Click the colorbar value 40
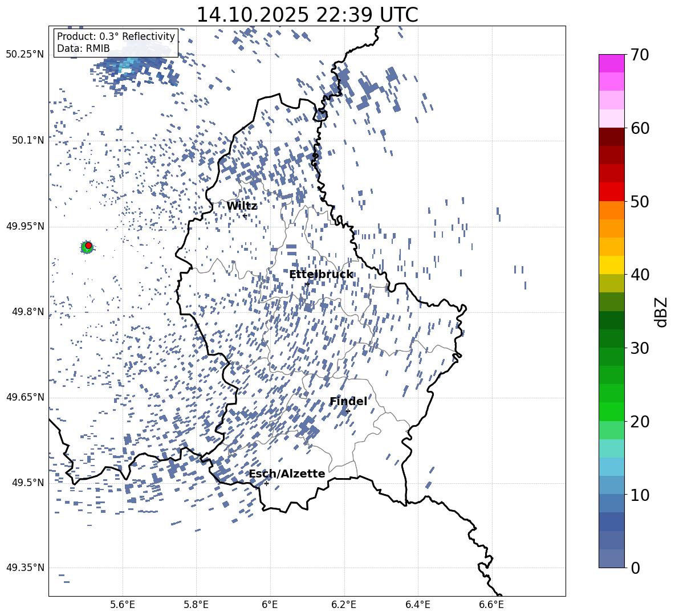 pos(640,275)
